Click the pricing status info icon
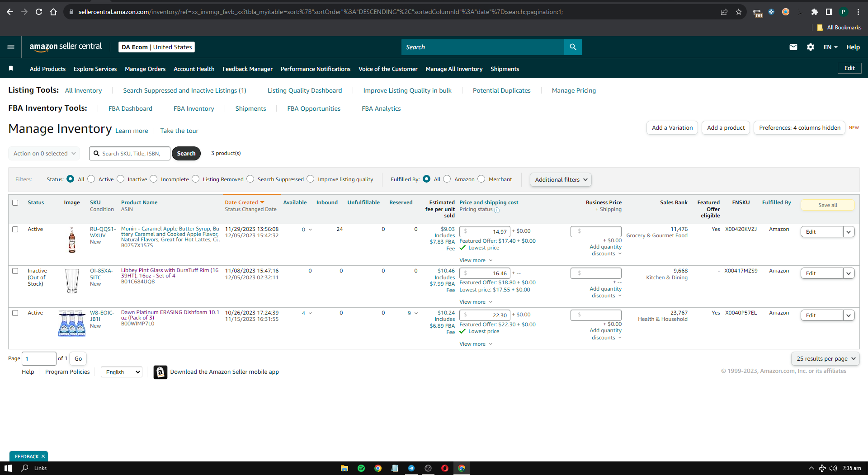The height and width of the screenshot is (475, 868). point(497,210)
